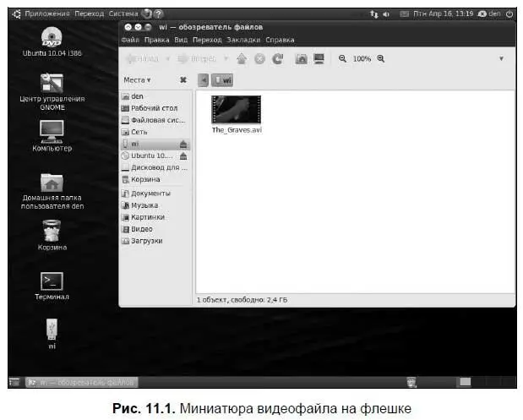Click the wi path bar button

tap(223, 80)
